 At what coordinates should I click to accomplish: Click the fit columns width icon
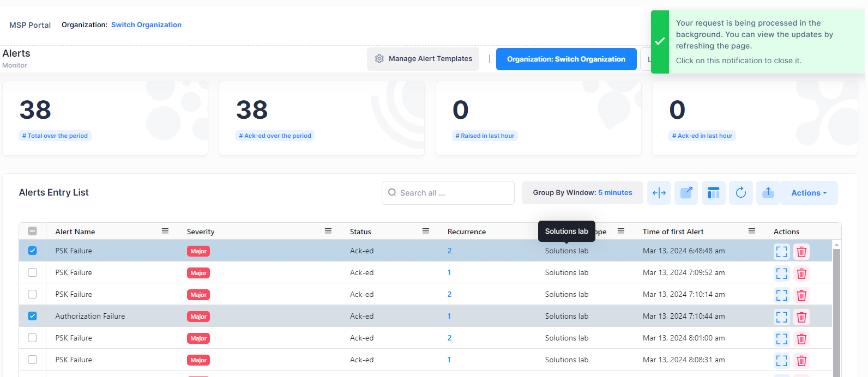click(659, 193)
